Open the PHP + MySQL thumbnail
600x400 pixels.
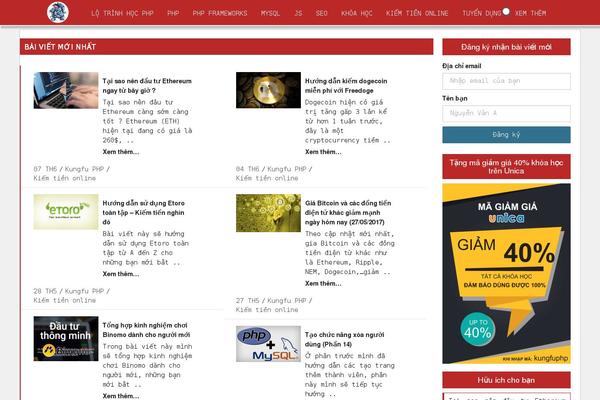(x=268, y=344)
